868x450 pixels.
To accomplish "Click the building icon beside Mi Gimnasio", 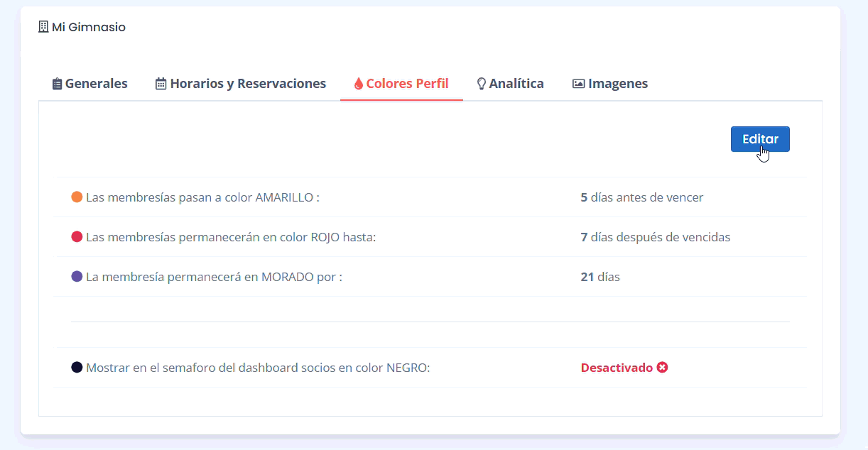I will point(43,27).
